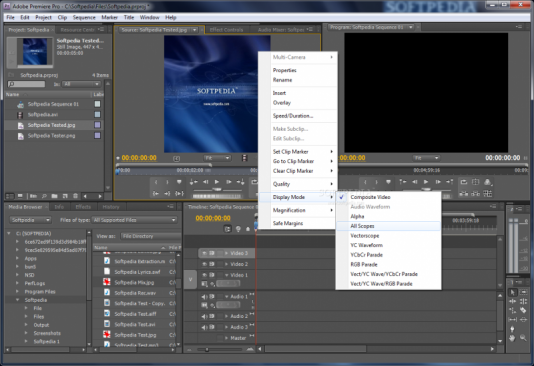The image size is (534, 366).
Task: Click Output settings button in Program monitor
Action: [488, 182]
